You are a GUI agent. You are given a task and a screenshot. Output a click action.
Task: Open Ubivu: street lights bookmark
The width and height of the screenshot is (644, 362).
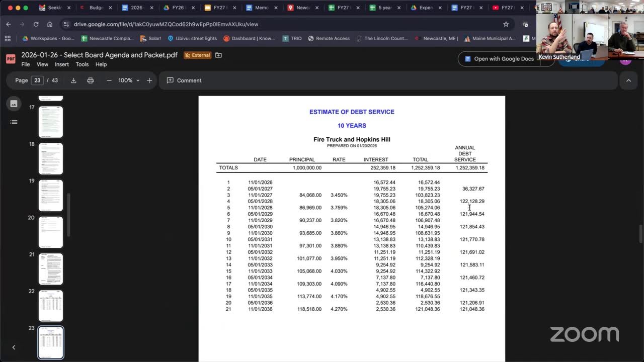(x=192, y=38)
